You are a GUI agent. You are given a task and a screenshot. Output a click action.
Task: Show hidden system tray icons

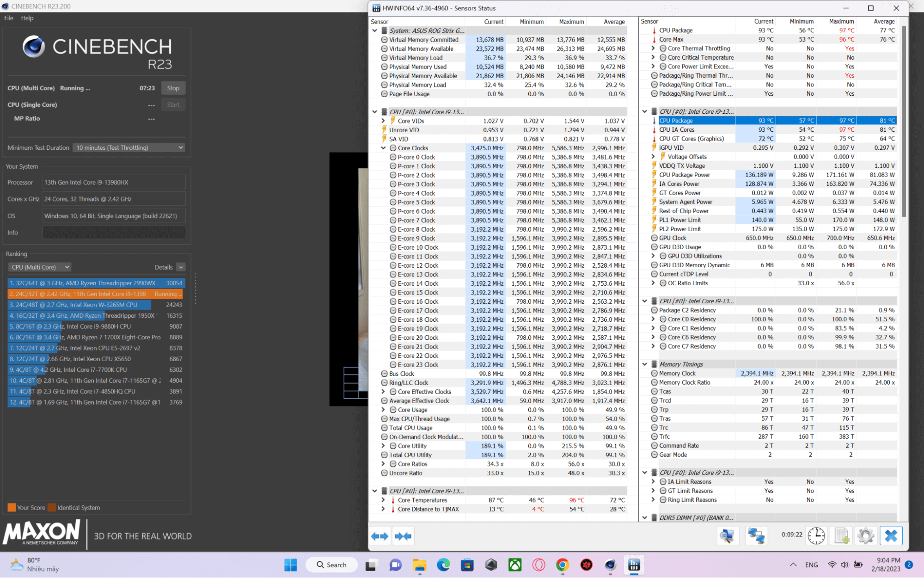pos(793,565)
